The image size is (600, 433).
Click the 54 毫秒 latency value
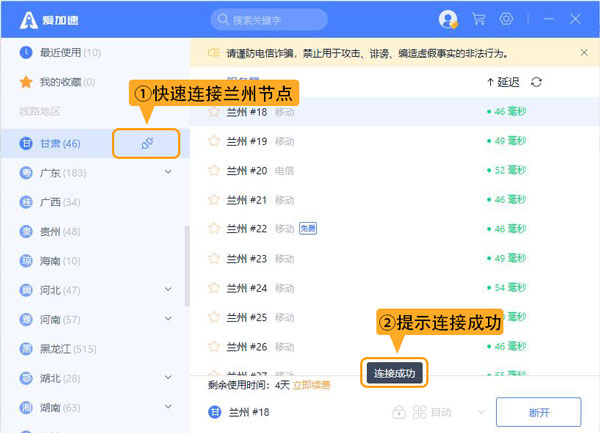pyautogui.click(x=507, y=287)
